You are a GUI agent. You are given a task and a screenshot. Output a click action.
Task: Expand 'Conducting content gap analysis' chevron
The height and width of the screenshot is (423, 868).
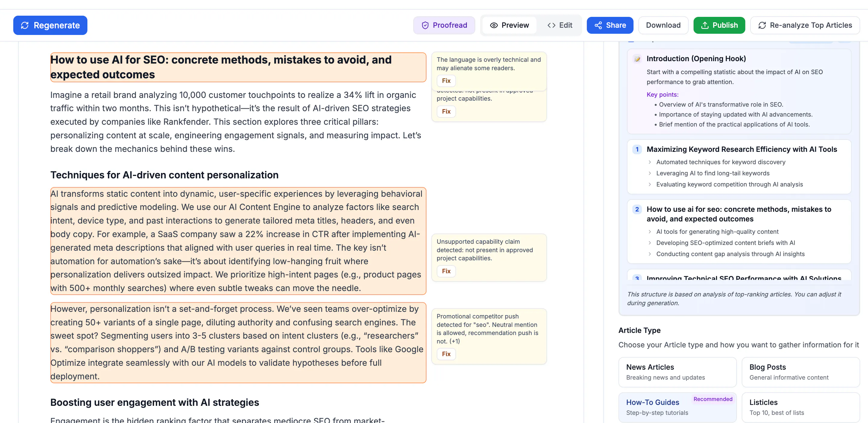[649, 254]
